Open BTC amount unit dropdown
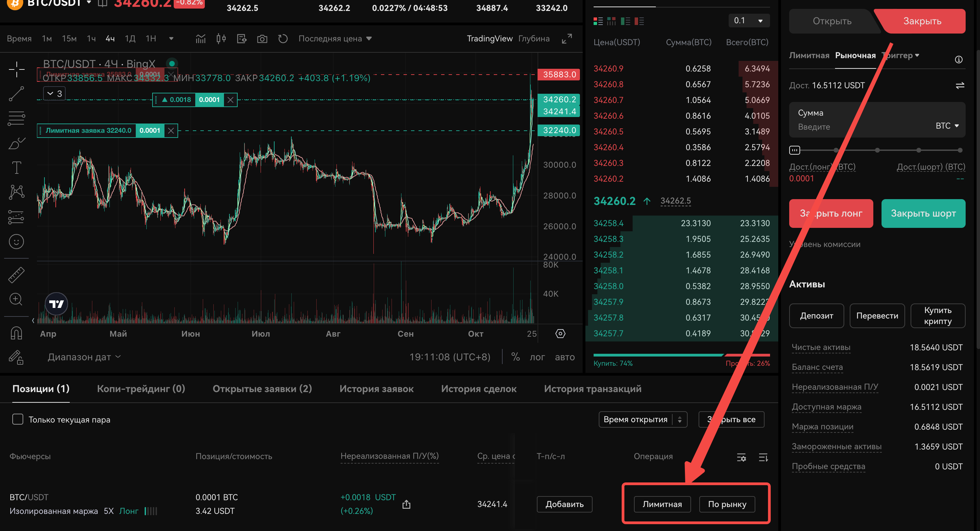980x531 pixels. tap(947, 126)
